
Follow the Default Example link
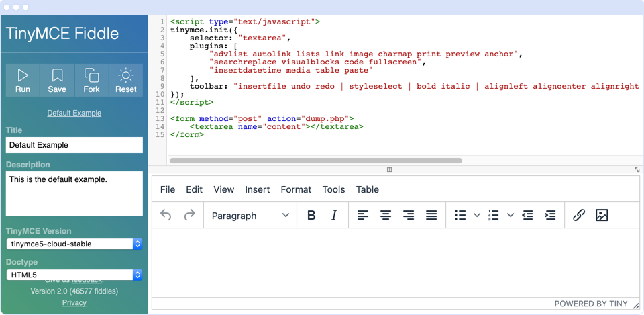click(x=74, y=113)
